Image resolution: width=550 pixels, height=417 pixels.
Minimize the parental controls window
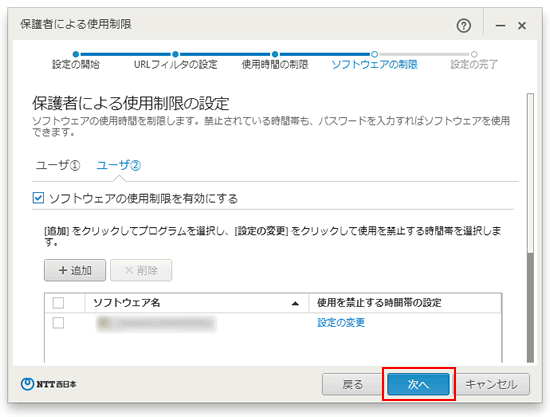point(500,26)
